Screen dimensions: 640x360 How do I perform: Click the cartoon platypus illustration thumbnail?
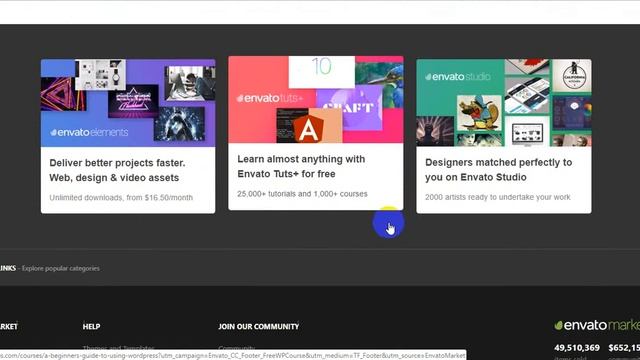click(479, 113)
